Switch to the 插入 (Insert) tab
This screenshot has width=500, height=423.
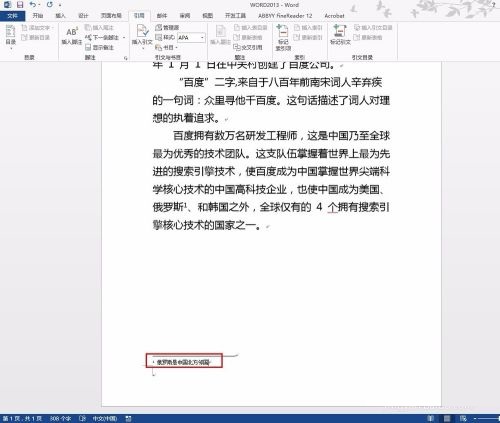click(60, 16)
